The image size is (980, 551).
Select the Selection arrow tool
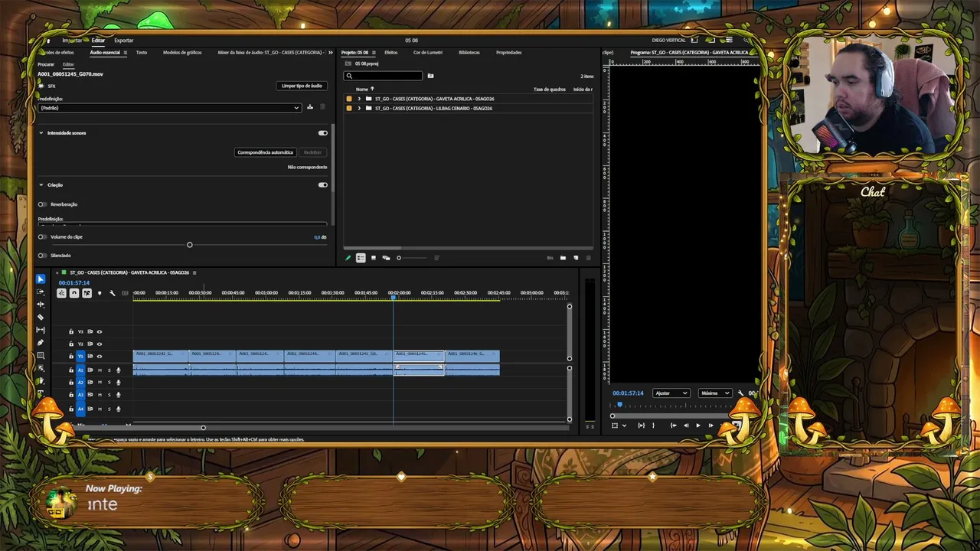41,279
